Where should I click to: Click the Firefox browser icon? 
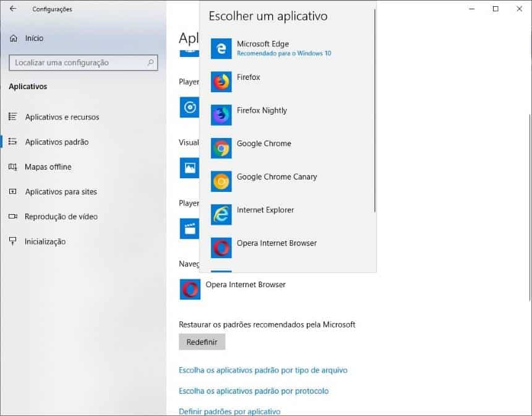[x=221, y=82]
